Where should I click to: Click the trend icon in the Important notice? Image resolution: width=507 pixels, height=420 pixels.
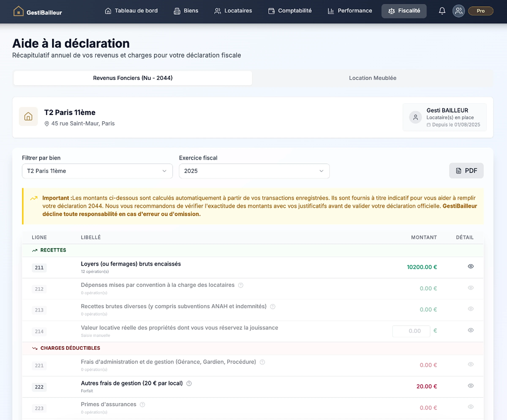coord(34,198)
